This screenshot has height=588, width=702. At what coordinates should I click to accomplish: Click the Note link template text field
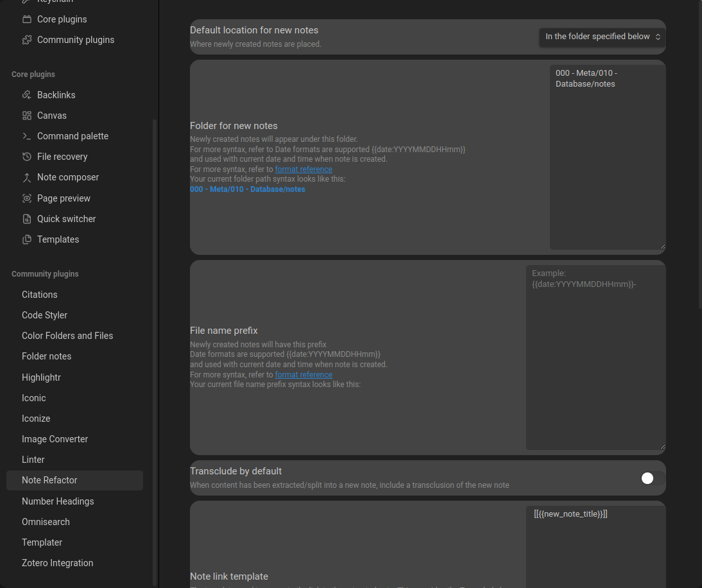click(x=595, y=546)
